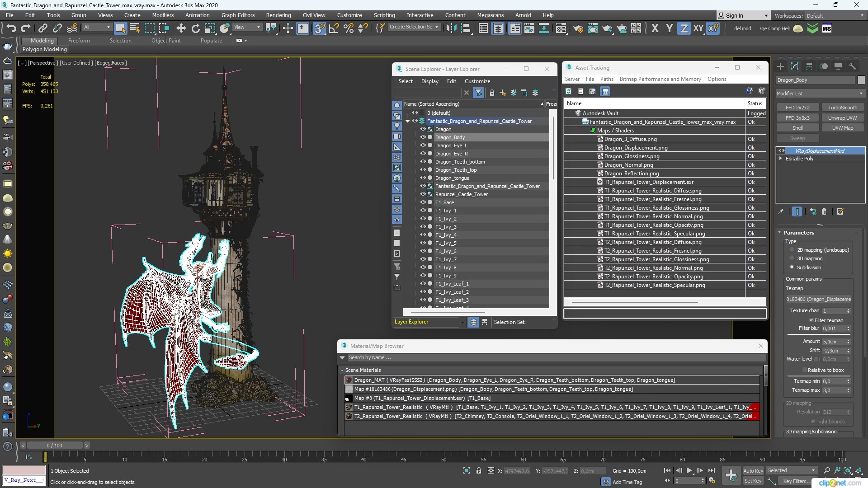Click the FFD 2x2x2 modifier button
868x488 pixels.
coord(797,107)
